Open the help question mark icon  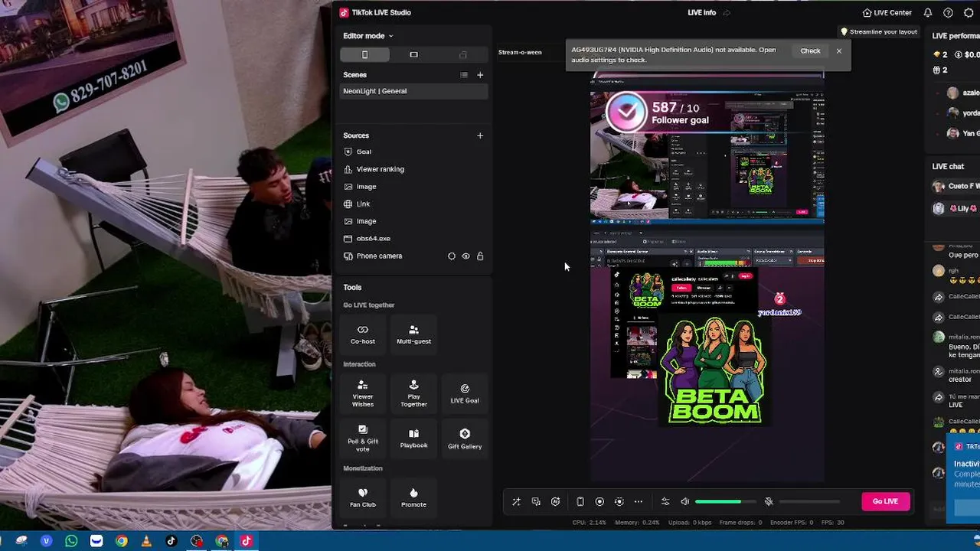click(949, 13)
